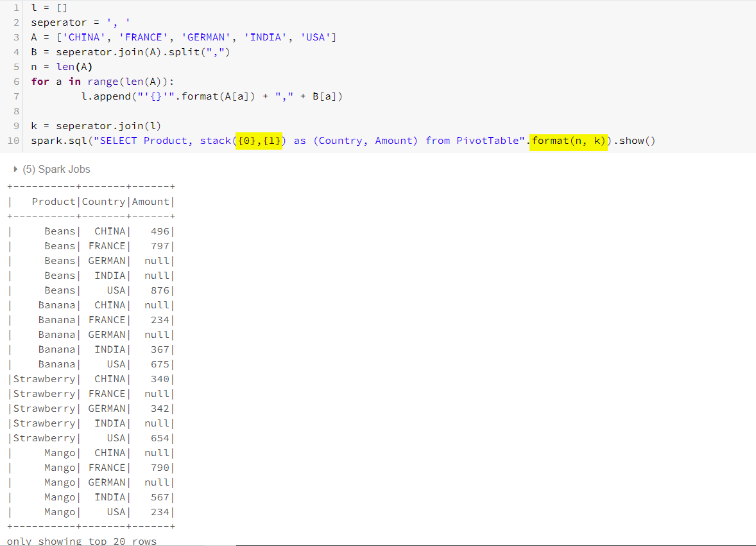The image size is (756, 546).
Task: Click the Mango USA row showing 234
Action: pyautogui.click(x=90, y=511)
